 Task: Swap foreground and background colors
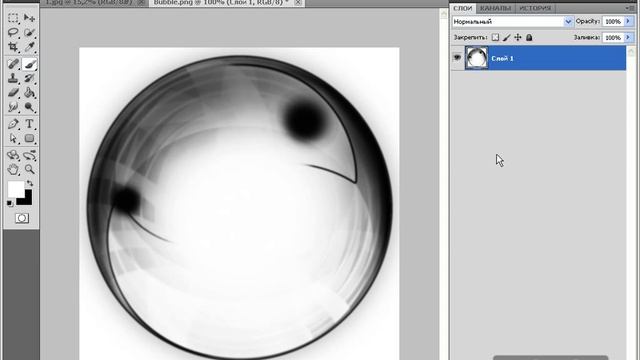[x=30, y=183]
